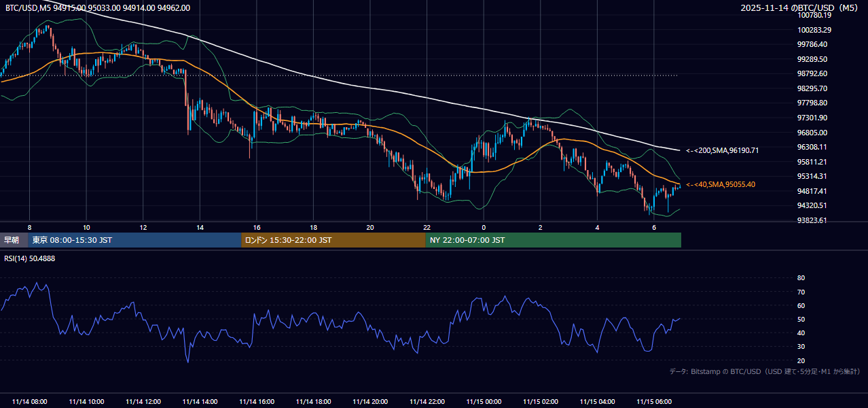868x408 pixels.
Task: Click the 11/15 02:00 date label
Action: pos(541,402)
